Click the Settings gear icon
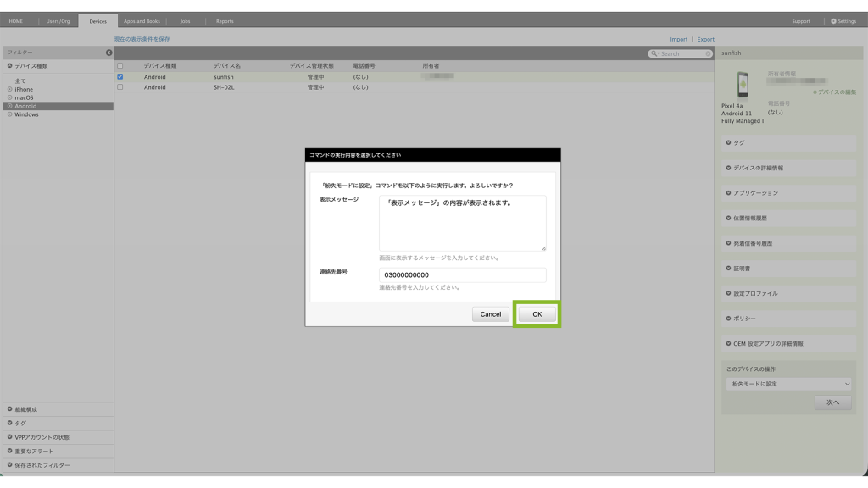 tap(833, 21)
